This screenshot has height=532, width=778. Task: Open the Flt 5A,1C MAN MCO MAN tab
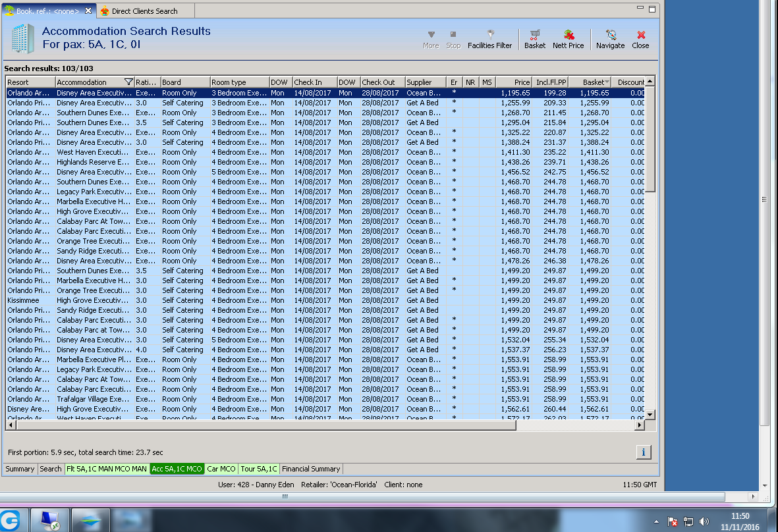pos(106,469)
